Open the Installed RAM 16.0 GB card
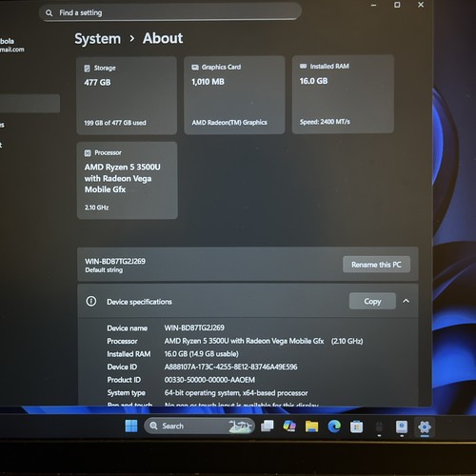The height and width of the screenshot is (476, 476). coord(343,94)
